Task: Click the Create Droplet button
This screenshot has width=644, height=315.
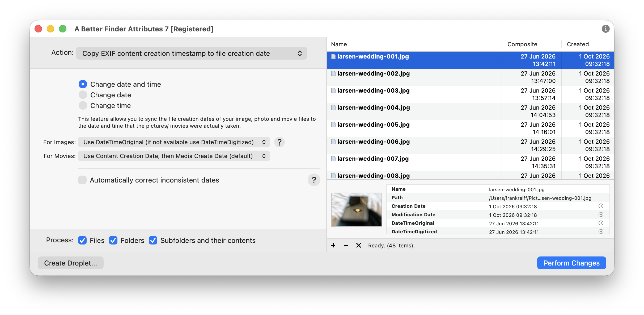Action: coord(71,263)
